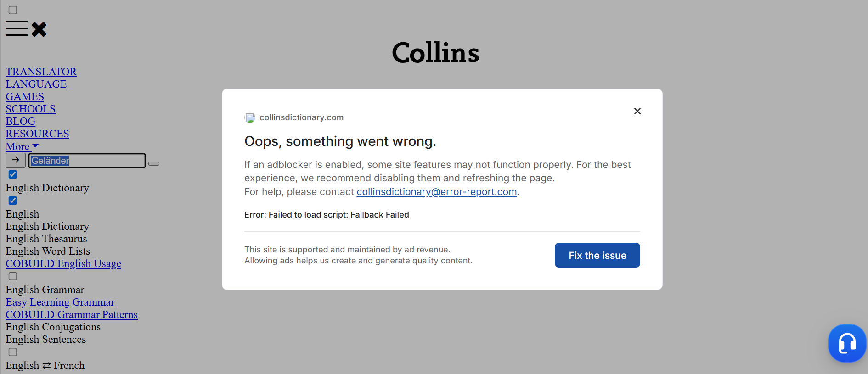
Task: Open the TRANSLATOR menu link
Action: pos(41,72)
